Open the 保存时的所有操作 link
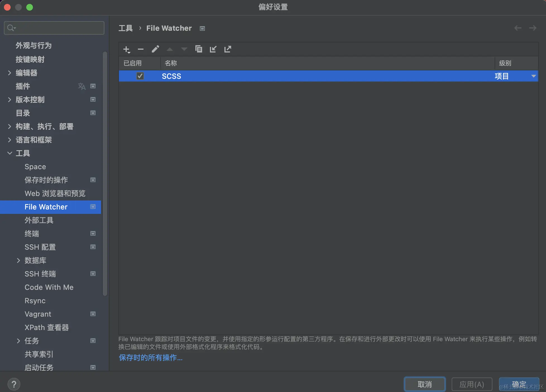Image resolution: width=546 pixels, height=392 pixels. click(x=150, y=358)
